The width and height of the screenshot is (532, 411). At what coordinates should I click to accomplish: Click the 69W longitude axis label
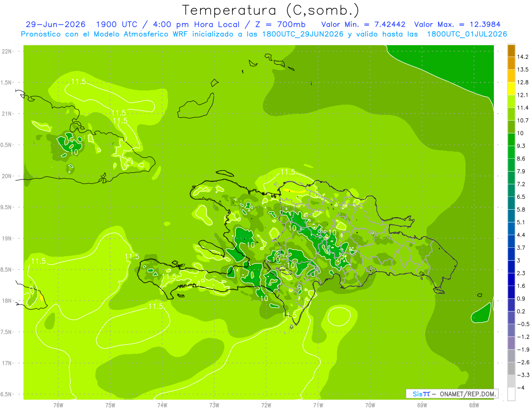pos(422,405)
